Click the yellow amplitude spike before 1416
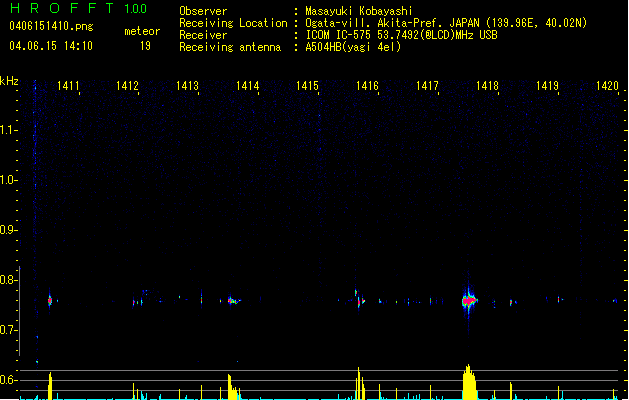Image resolution: width=629 pixels, height=400 pixels. pyautogui.click(x=360, y=383)
